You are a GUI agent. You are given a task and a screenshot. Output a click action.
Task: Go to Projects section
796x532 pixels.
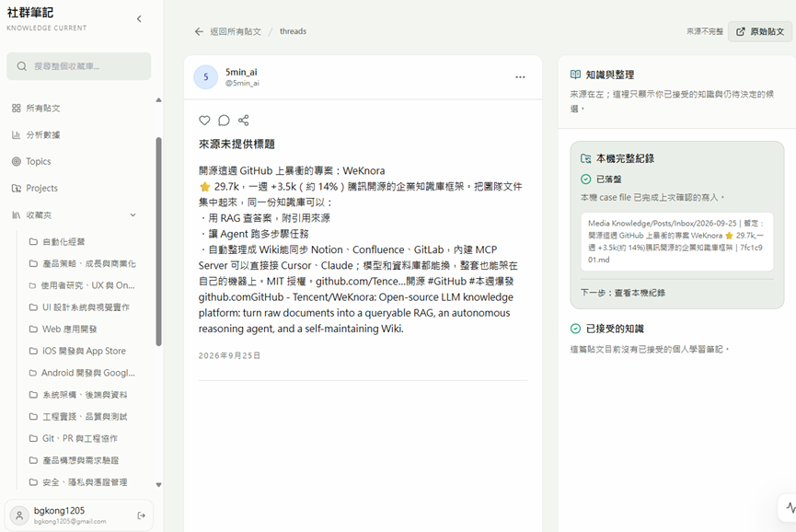(41, 189)
